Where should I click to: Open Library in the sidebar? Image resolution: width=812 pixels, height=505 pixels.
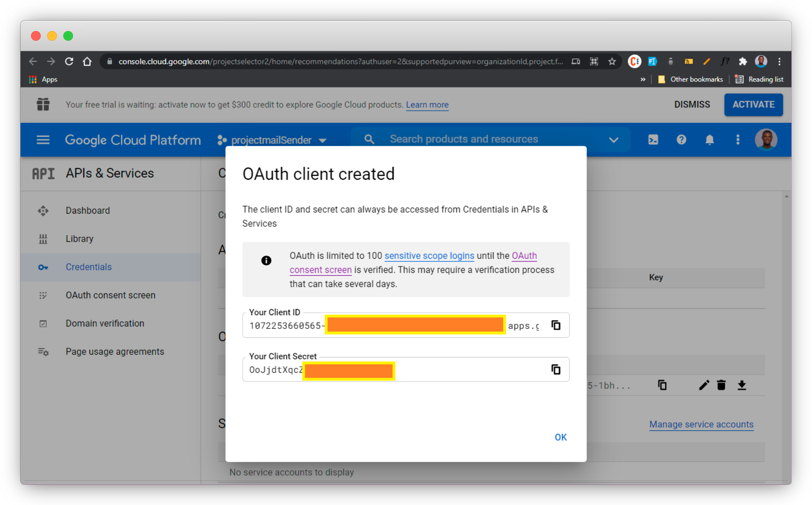[111, 239]
